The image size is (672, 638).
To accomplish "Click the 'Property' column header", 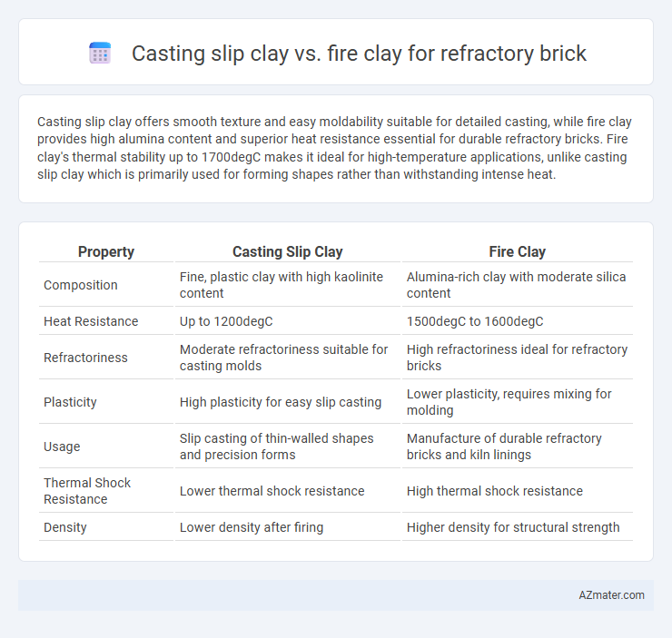I will click(x=106, y=251).
